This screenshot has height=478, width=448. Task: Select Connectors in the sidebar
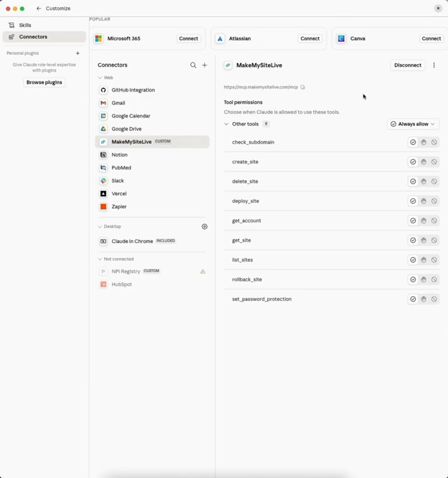(x=44, y=37)
